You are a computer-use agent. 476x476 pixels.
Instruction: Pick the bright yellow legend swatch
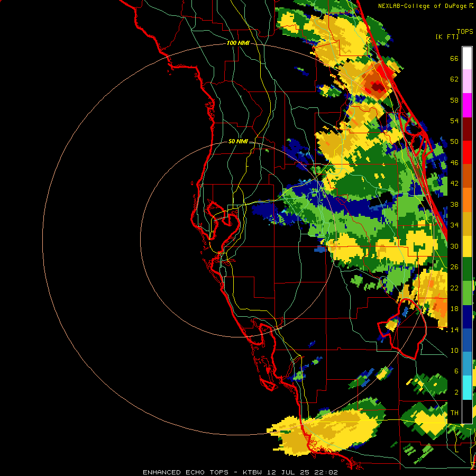click(467, 246)
